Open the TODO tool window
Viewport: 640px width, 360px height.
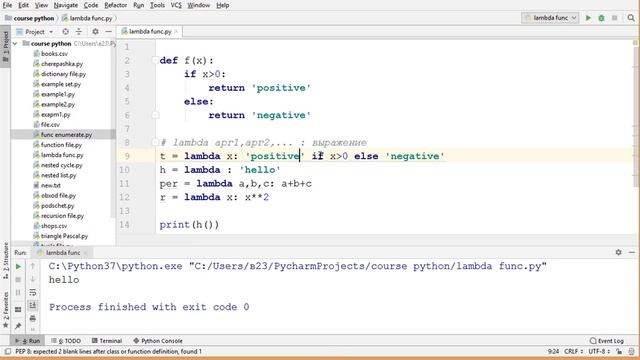click(x=66, y=341)
